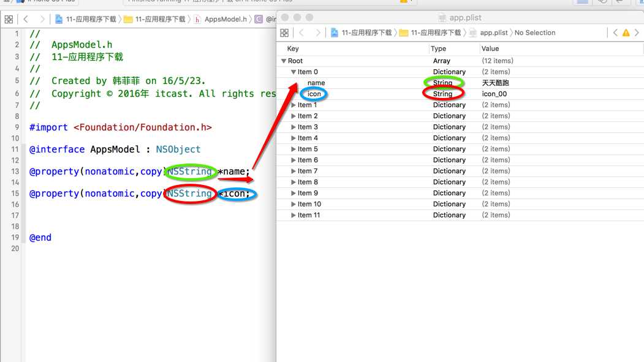Click NSString type on line 15
Viewport: 644px width, 362px height.
pos(189,194)
